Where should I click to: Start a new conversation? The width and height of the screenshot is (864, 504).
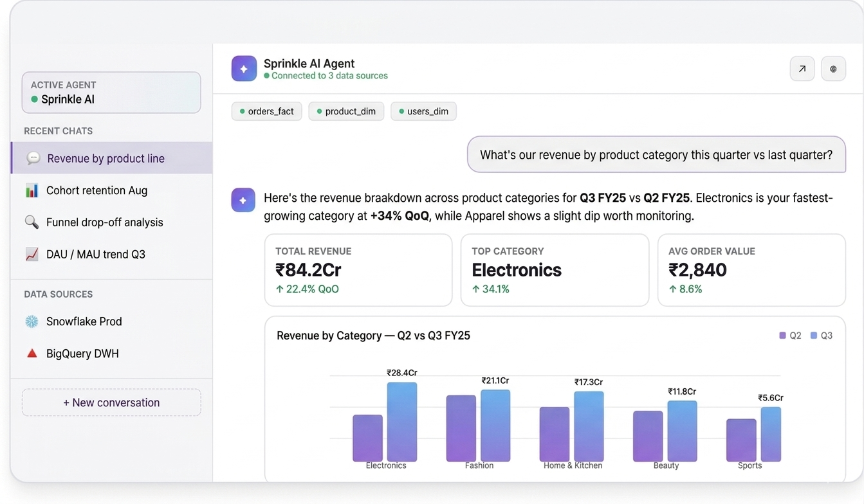pos(111,402)
